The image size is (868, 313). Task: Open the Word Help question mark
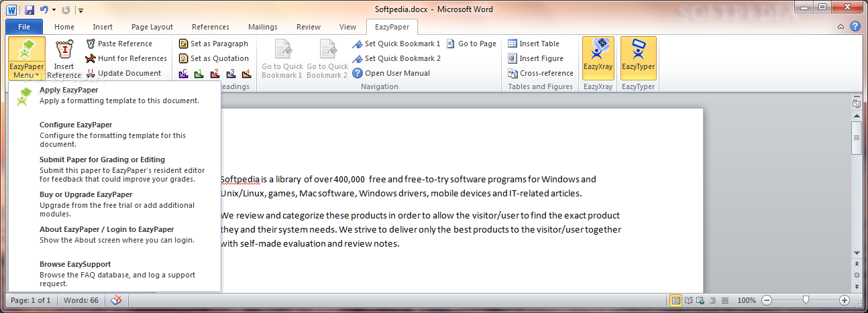855,27
